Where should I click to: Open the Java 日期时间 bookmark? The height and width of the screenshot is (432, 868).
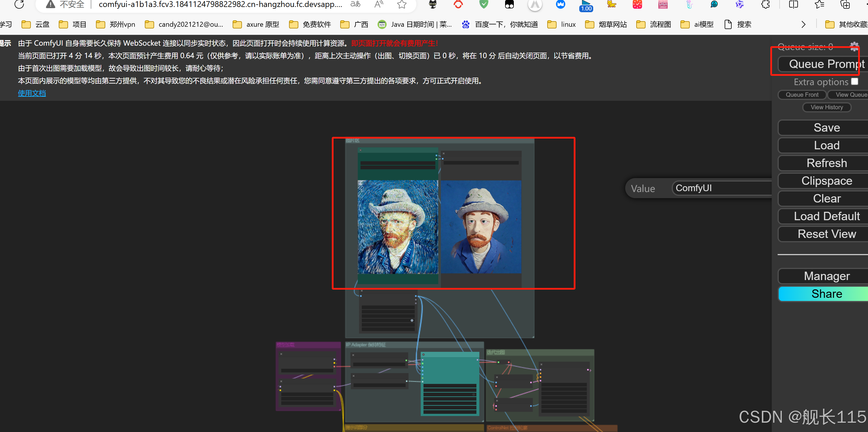tap(415, 24)
